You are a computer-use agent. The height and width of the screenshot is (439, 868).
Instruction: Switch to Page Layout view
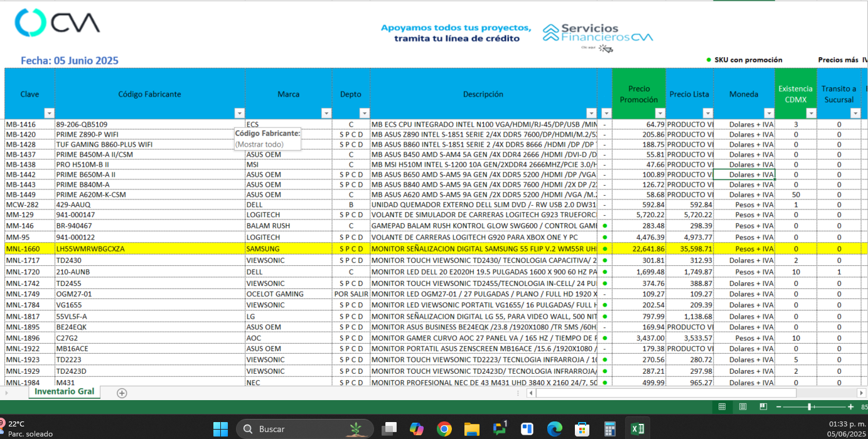point(742,407)
